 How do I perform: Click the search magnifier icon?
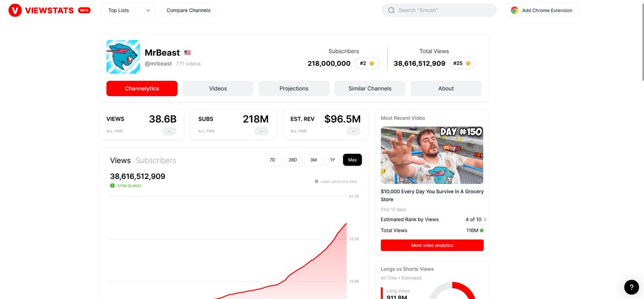391,10
